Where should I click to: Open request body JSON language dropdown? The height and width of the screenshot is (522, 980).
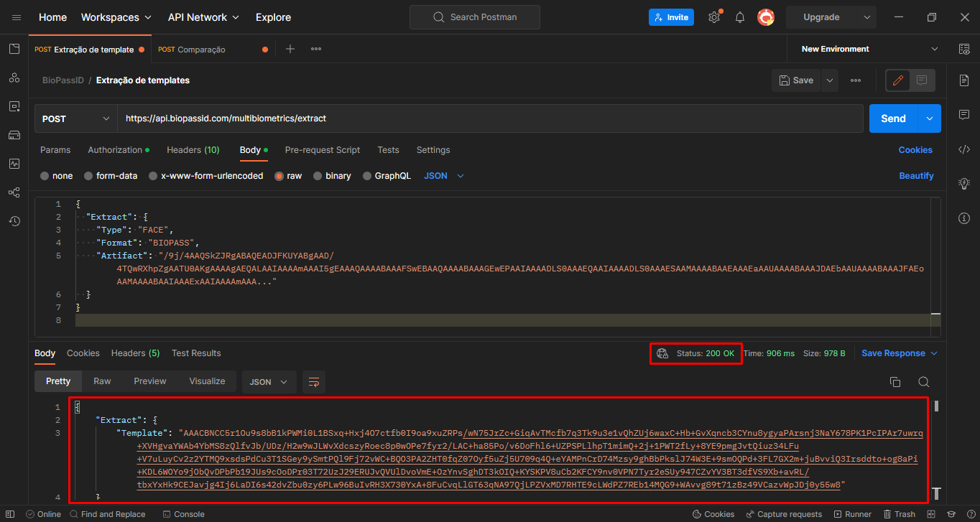pos(444,176)
